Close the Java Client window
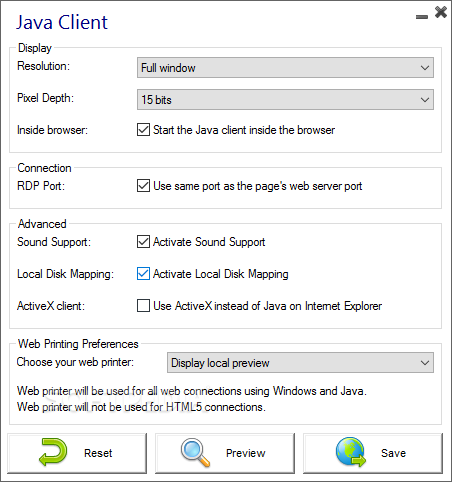 [441, 12]
